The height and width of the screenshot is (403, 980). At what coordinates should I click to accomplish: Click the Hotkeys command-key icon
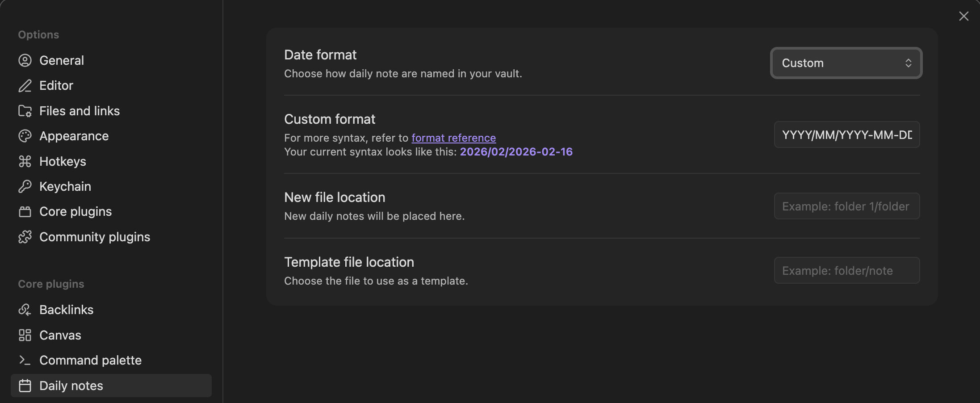25,161
